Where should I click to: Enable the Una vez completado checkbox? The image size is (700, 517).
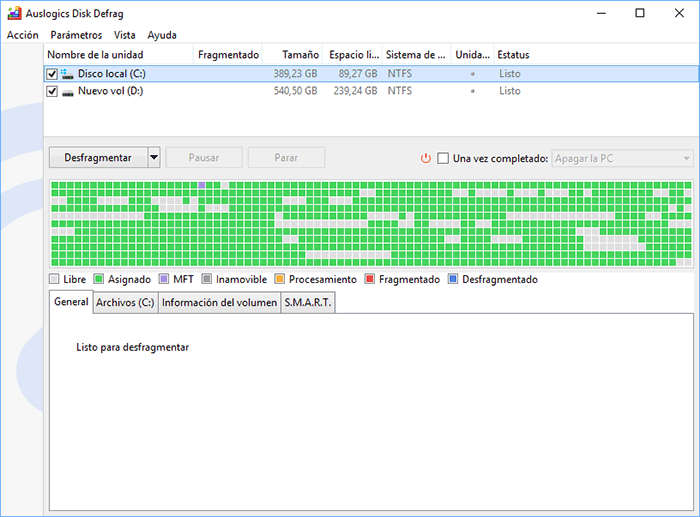(443, 158)
